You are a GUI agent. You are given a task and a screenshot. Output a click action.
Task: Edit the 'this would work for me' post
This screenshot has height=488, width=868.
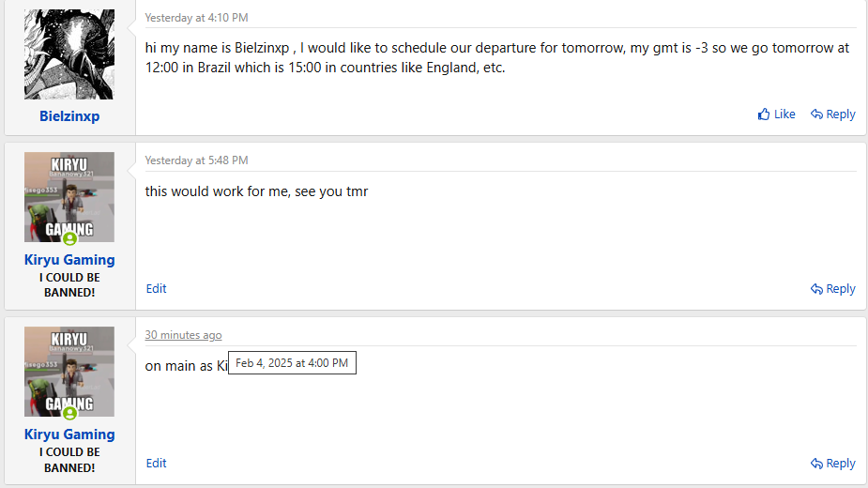tap(156, 289)
